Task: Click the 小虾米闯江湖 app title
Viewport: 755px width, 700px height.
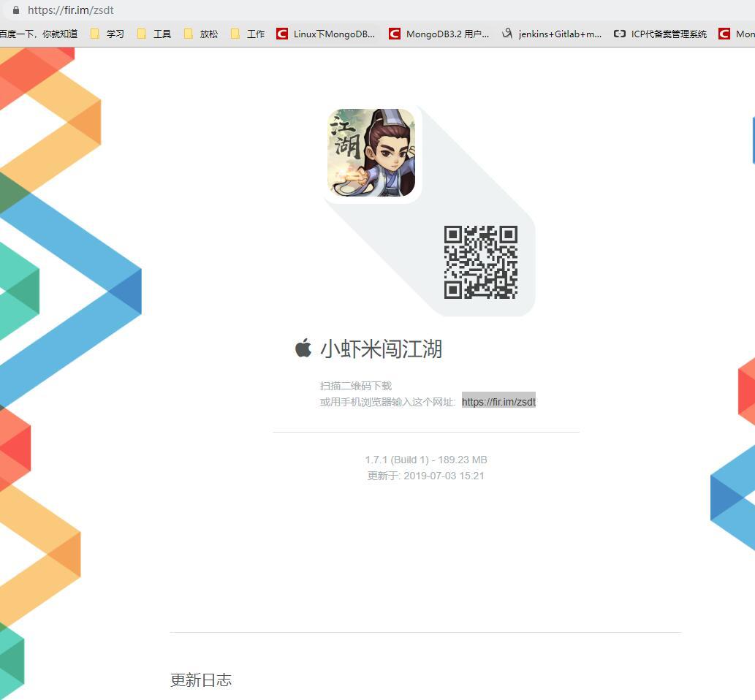Action: click(x=381, y=349)
